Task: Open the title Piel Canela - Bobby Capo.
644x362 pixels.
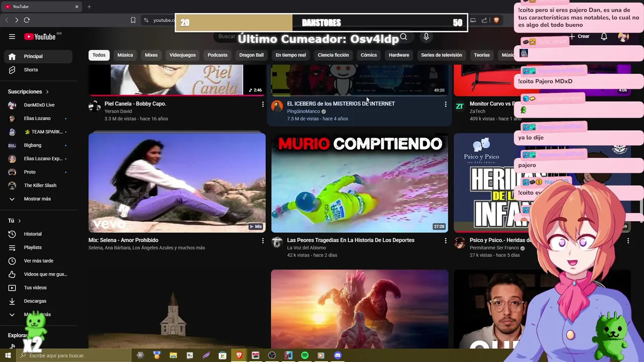Action: (x=135, y=104)
